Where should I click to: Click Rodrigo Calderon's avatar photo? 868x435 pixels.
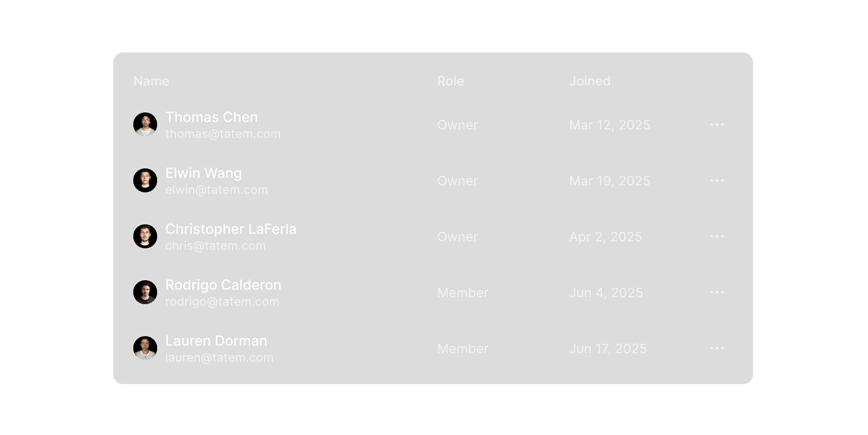click(x=145, y=292)
